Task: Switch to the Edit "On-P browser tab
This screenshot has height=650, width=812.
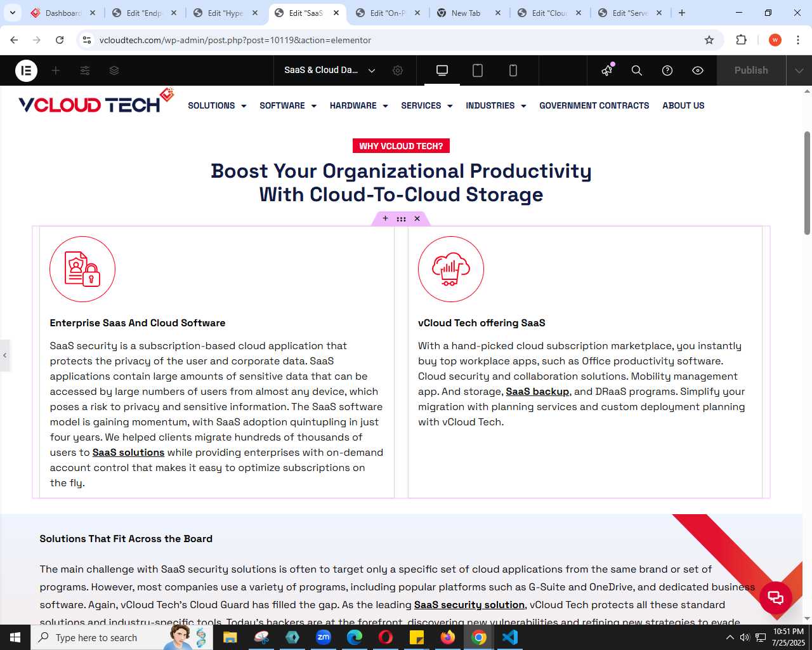Action: tap(387, 13)
